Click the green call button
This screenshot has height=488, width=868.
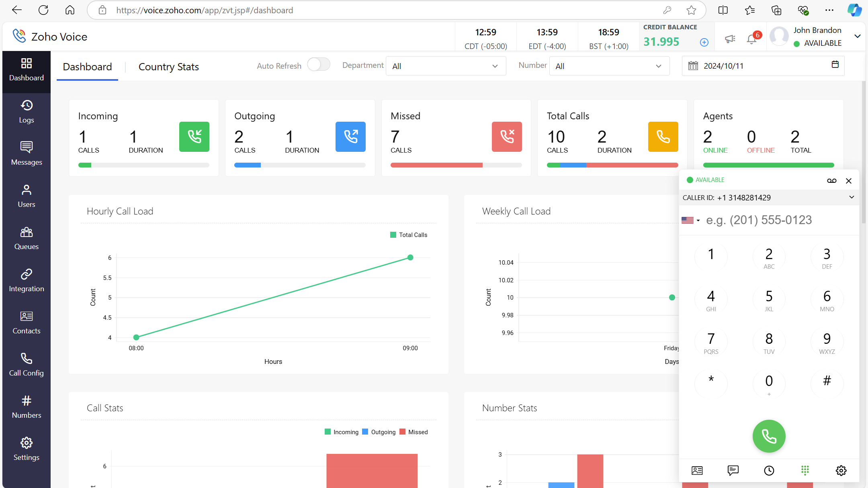(769, 436)
